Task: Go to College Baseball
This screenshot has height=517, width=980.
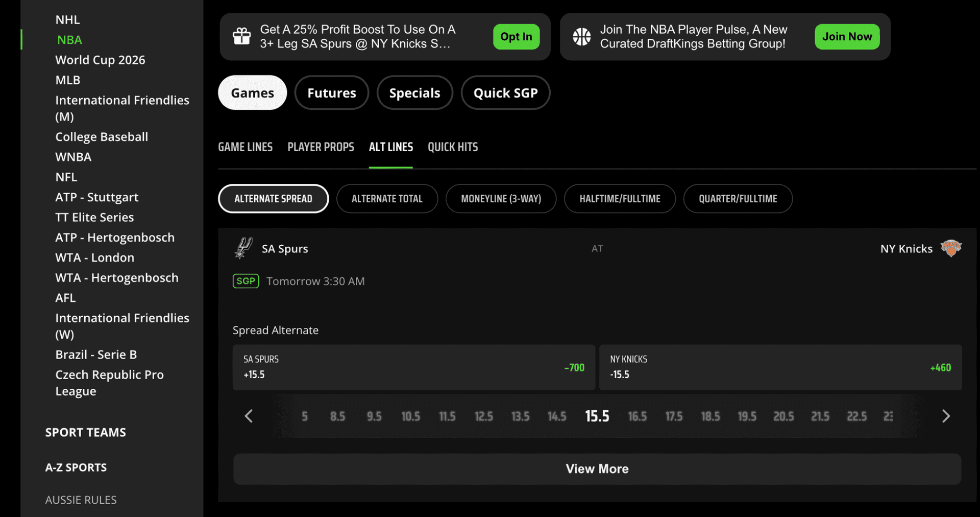Action: (102, 137)
